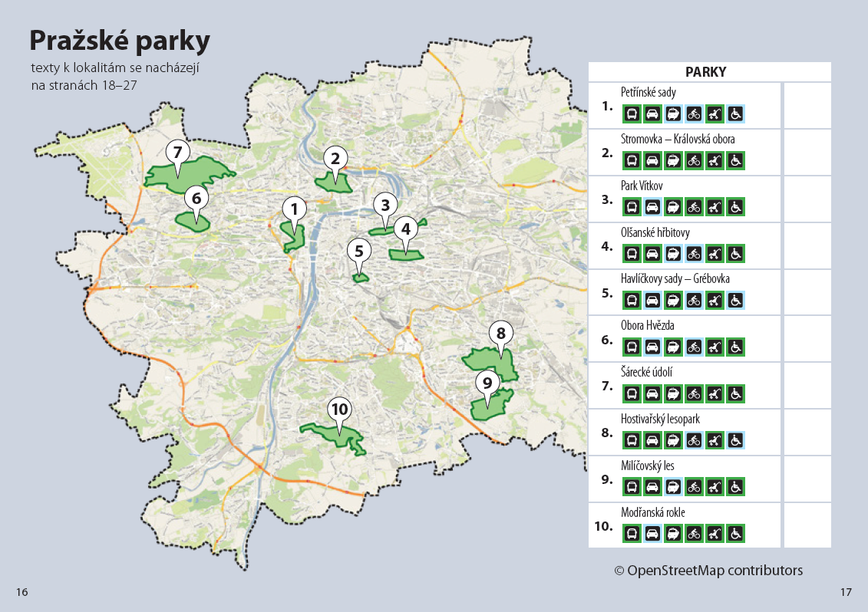
Task: Select the car icon for Modřanská rokle
Action: (652, 534)
